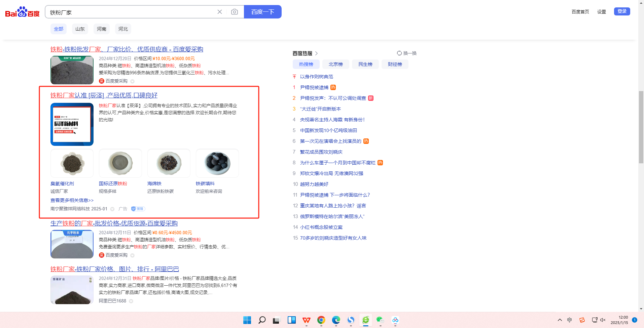Click the network tray icon
The width and height of the screenshot is (644, 328).
(595, 320)
